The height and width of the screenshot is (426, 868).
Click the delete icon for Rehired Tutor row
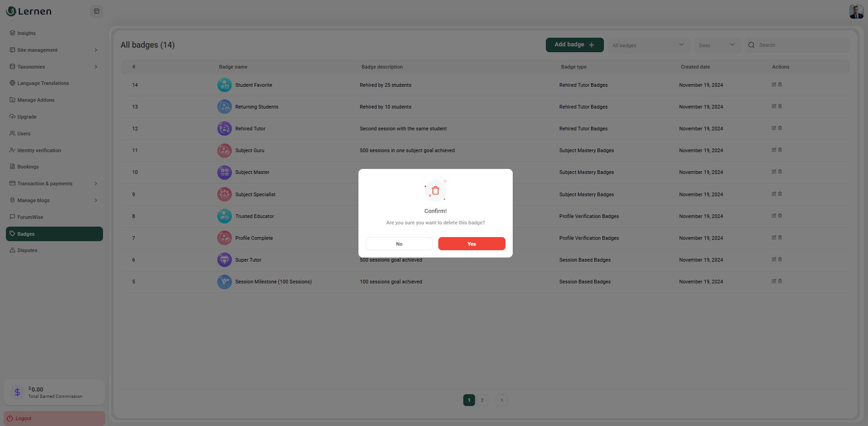point(780,128)
